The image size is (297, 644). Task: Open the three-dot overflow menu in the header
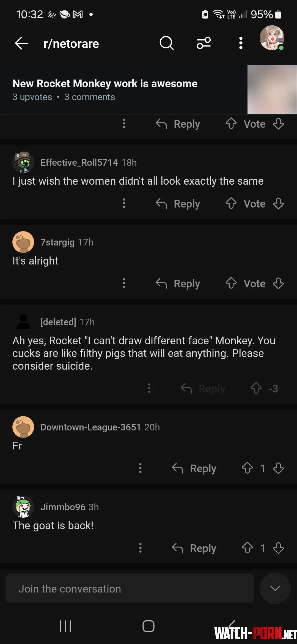tap(241, 43)
